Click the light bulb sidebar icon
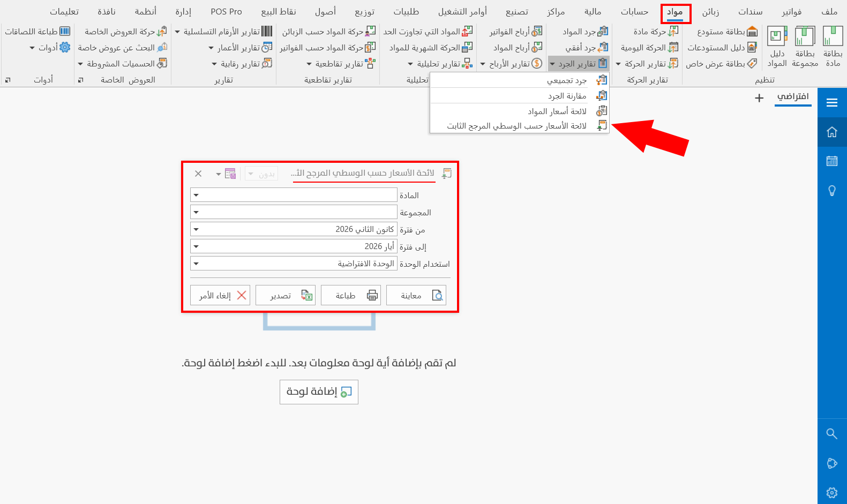The width and height of the screenshot is (847, 504). [x=832, y=191]
